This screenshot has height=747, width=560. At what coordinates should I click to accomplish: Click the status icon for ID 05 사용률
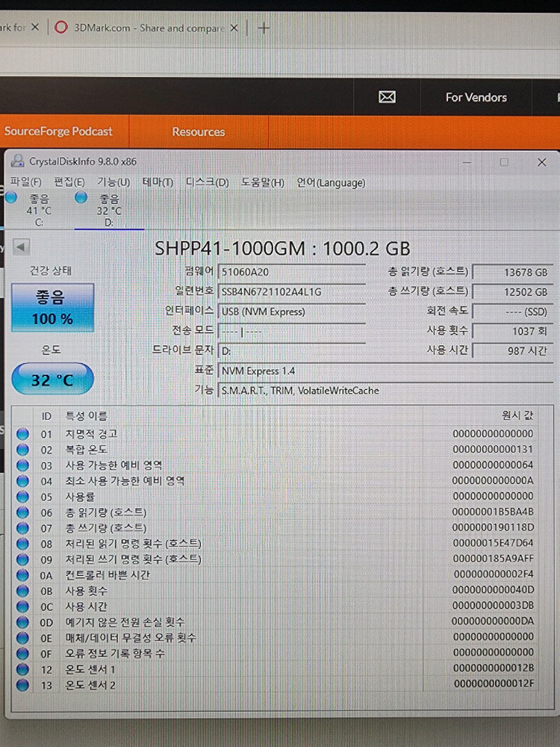click(22, 497)
